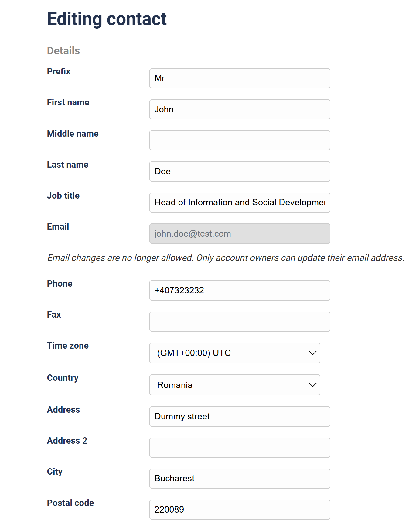
Task: Click the Editing contact heading
Action: tap(107, 19)
